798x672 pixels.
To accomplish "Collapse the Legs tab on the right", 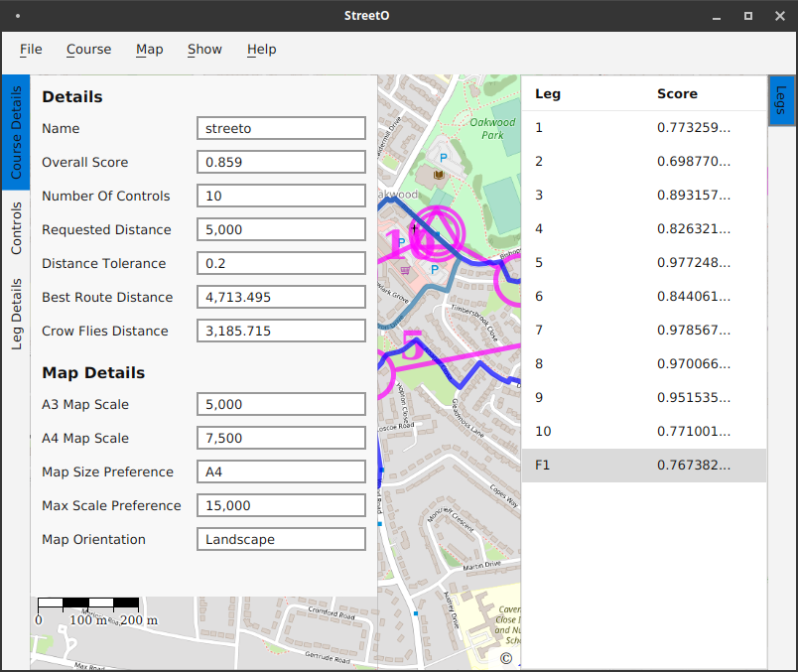I will pos(781,100).
